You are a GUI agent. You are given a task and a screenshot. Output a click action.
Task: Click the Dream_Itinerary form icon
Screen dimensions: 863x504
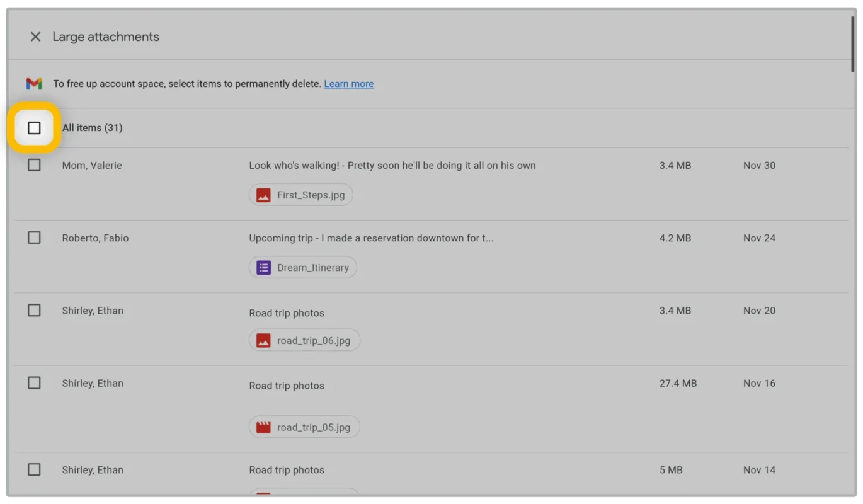point(263,268)
